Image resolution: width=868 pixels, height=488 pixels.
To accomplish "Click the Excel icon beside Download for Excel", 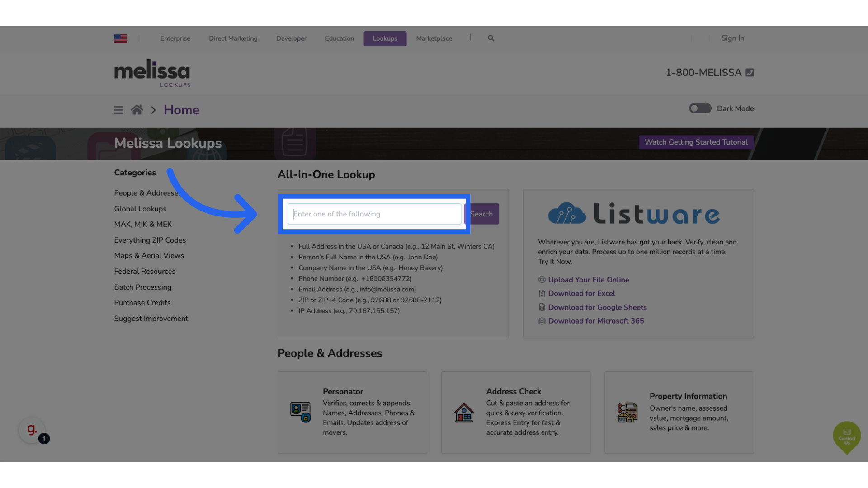I will pyautogui.click(x=542, y=293).
